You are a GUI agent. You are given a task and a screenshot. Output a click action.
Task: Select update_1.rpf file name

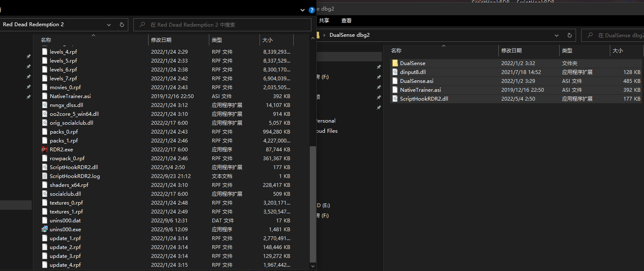(x=65, y=238)
